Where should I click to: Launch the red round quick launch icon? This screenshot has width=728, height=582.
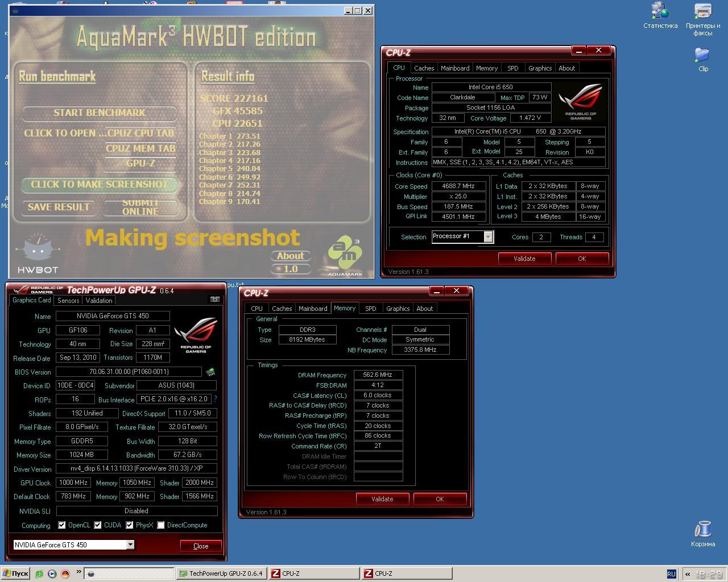pyautogui.click(x=65, y=573)
